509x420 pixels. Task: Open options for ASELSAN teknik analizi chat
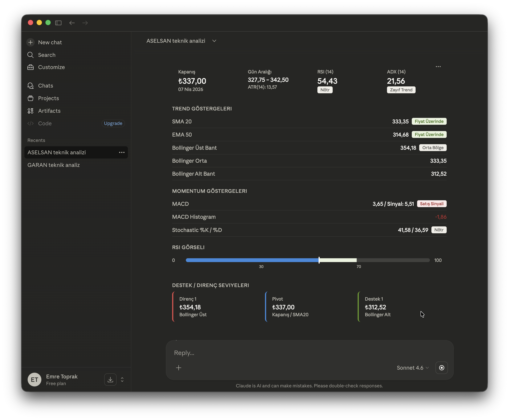tap(122, 152)
